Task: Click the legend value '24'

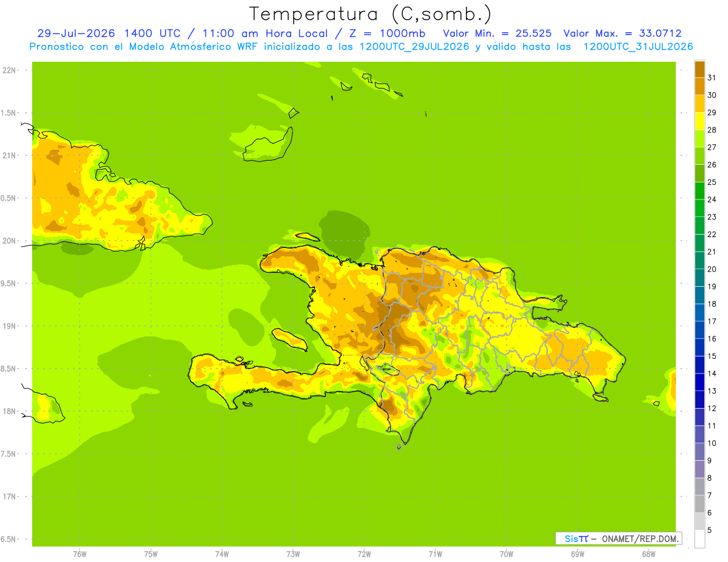Action: point(712,199)
